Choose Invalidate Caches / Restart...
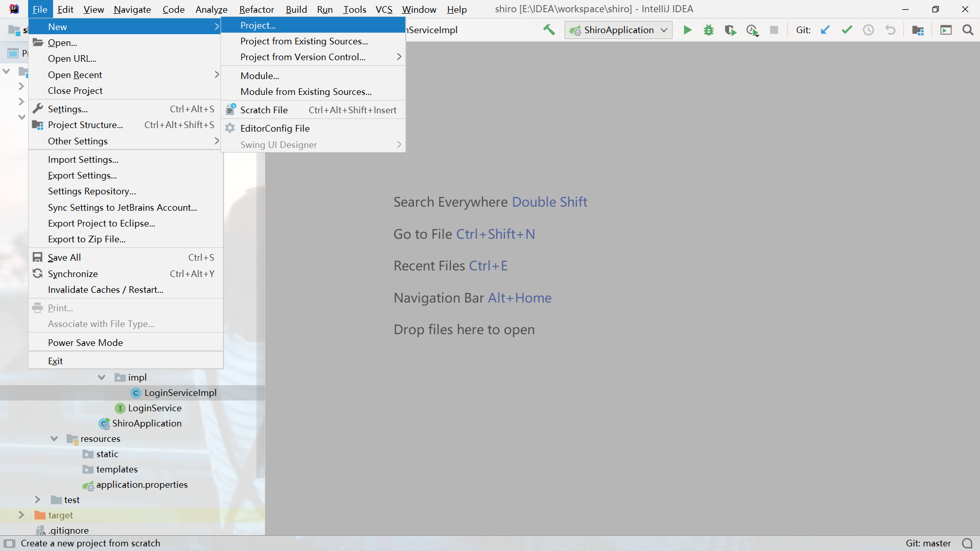The height and width of the screenshot is (551, 980). point(126,289)
